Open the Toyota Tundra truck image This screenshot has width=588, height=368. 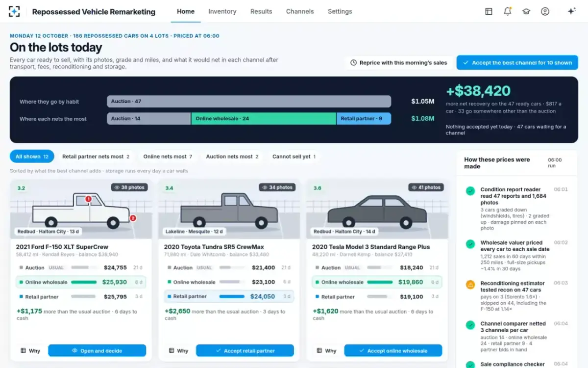tap(229, 209)
